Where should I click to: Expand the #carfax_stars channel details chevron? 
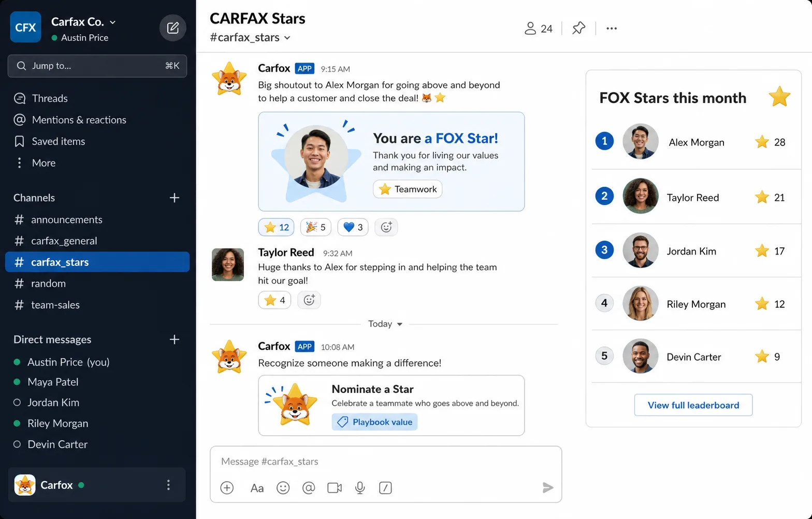[x=287, y=38]
